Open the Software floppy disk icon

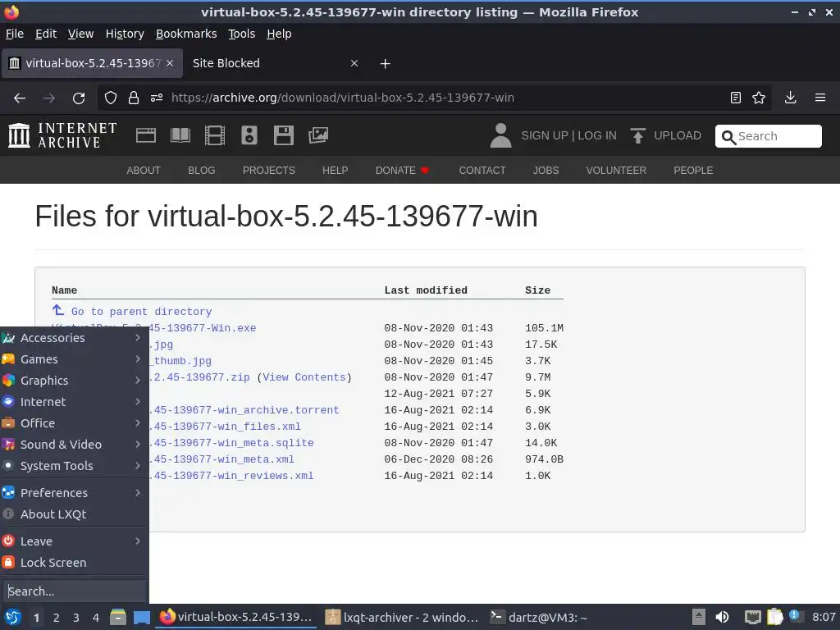pyautogui.click(x=283, y=135)
